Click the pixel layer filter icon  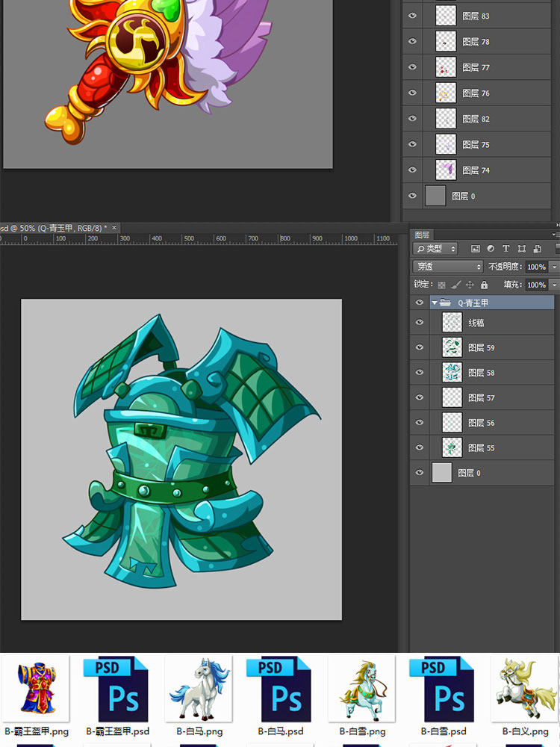click(x=476, y=249)
